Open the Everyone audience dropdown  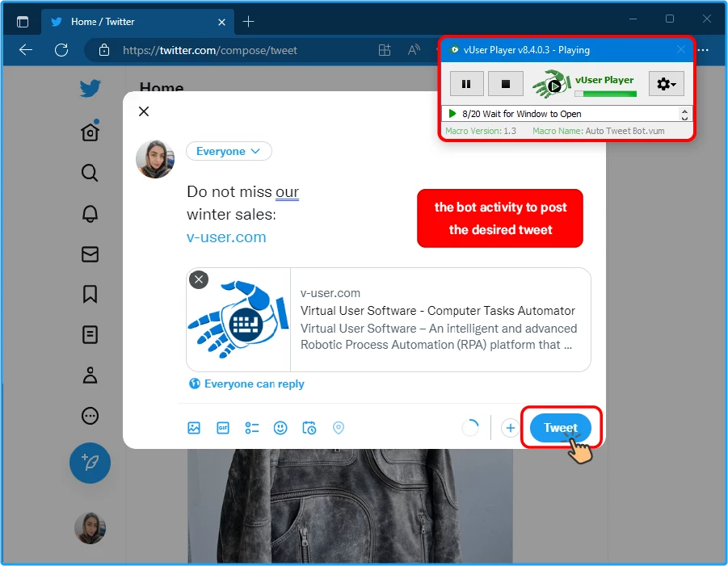229,151
